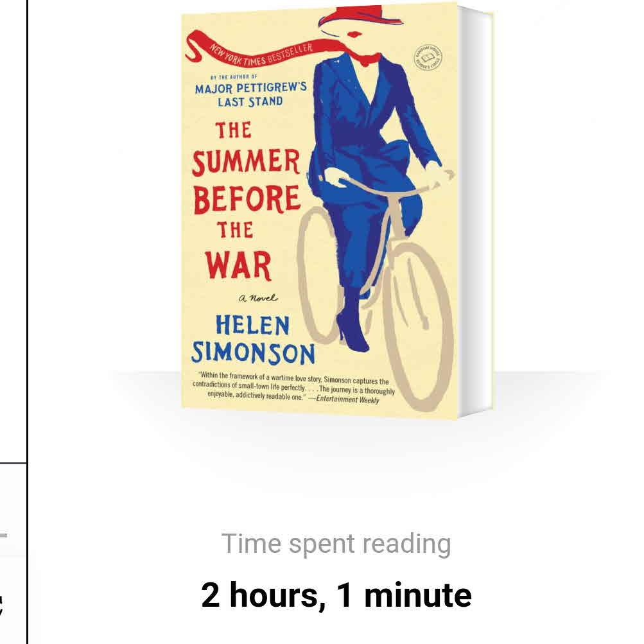Screen dimensions: 644x644
Task: Open The Summer Before the War cover
Action: tap(337, 211)
